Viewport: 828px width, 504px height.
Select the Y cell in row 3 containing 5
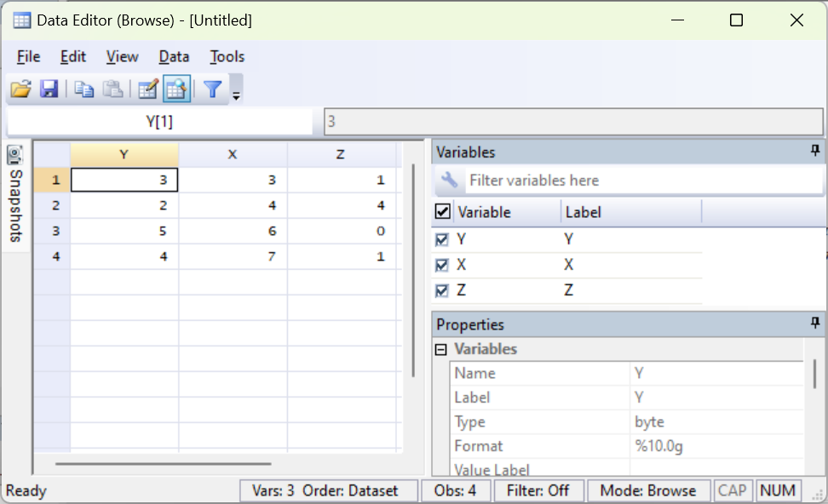click(124, 231)
